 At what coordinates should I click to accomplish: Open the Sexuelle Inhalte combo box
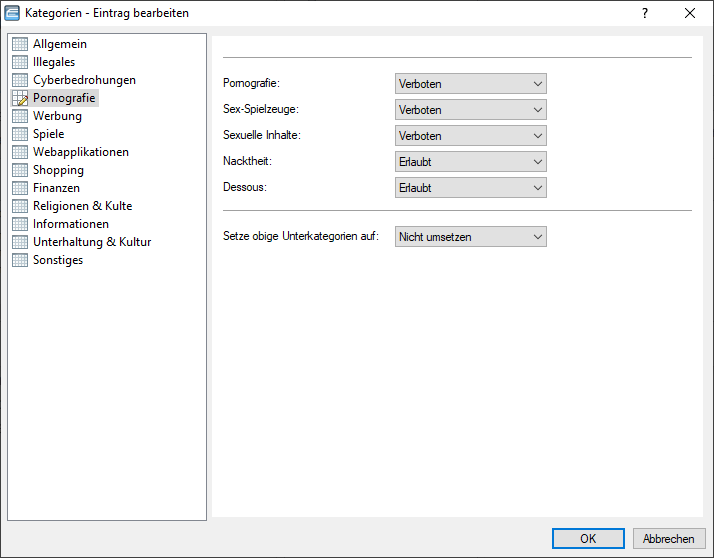[x=470, y=136]
